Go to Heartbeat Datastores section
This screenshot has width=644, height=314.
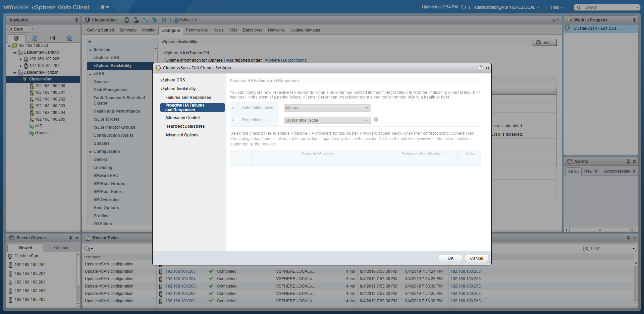(185, 126)
